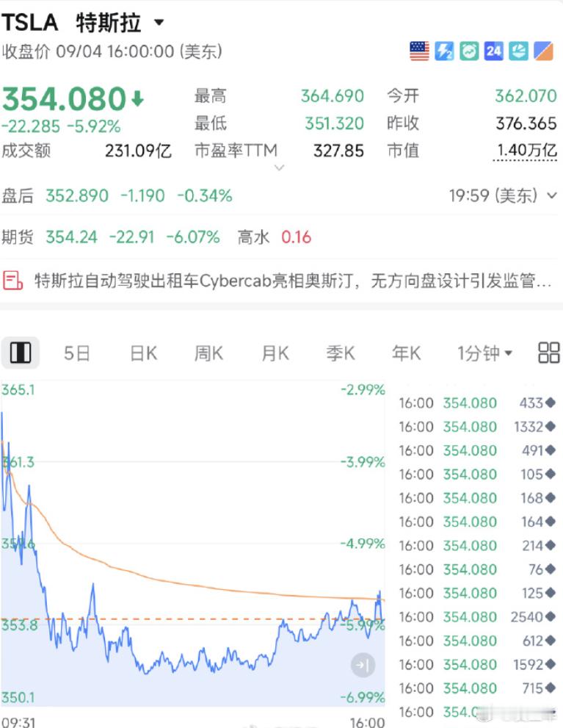The height and width of the screenshot is (728, 563).
Task: Tap the 今开 value 362.070
Action: tap(526, 96)
